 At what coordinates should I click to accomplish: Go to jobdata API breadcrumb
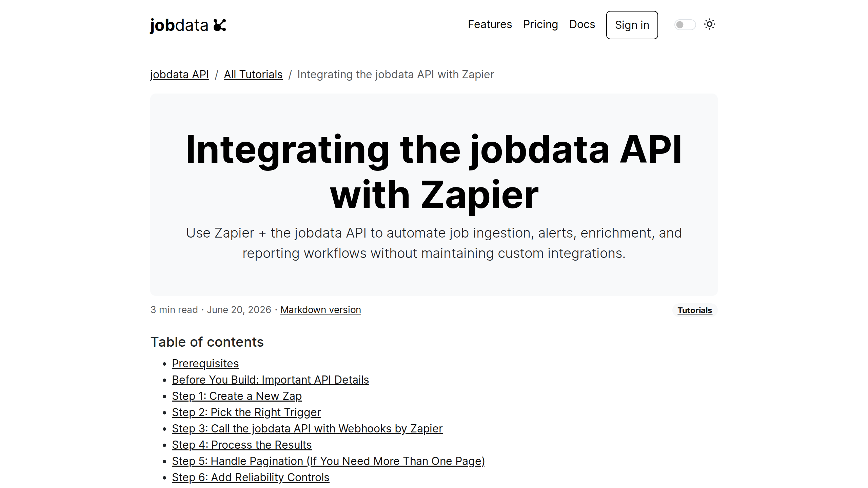pos(179,74)
